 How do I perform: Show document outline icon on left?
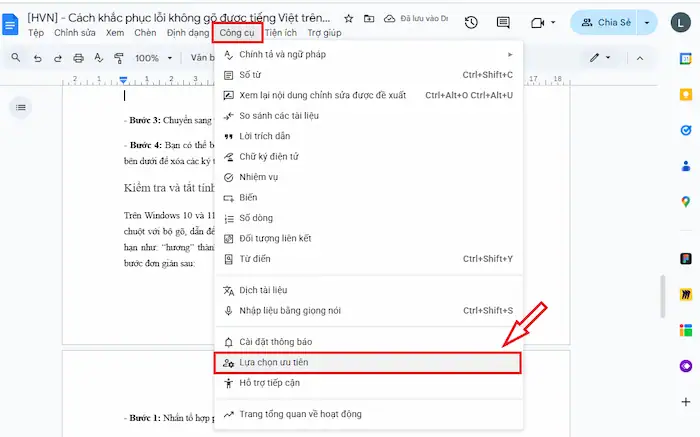[21, 107]
